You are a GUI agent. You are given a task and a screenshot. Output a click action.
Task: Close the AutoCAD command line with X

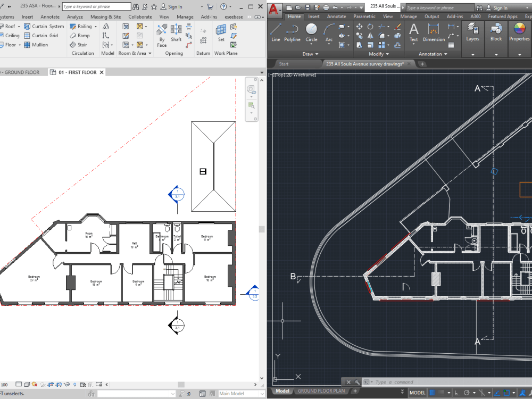(348, 382)
